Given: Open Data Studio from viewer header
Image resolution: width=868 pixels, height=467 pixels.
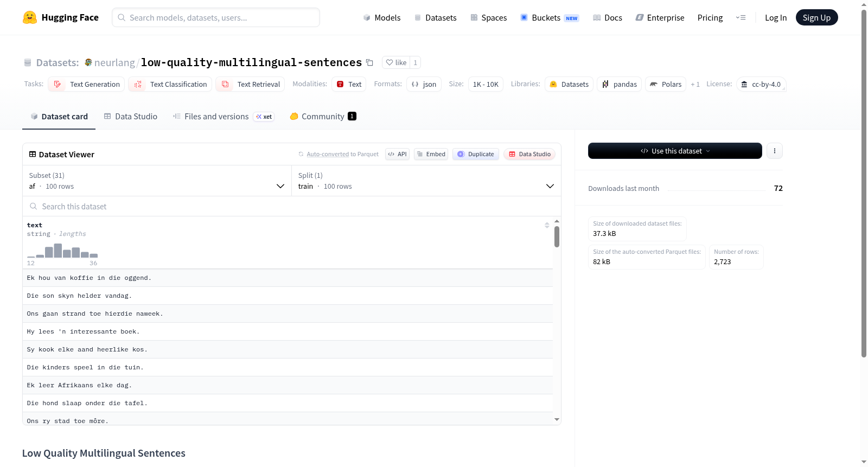Looking at the screenshot, I should 529,154.
